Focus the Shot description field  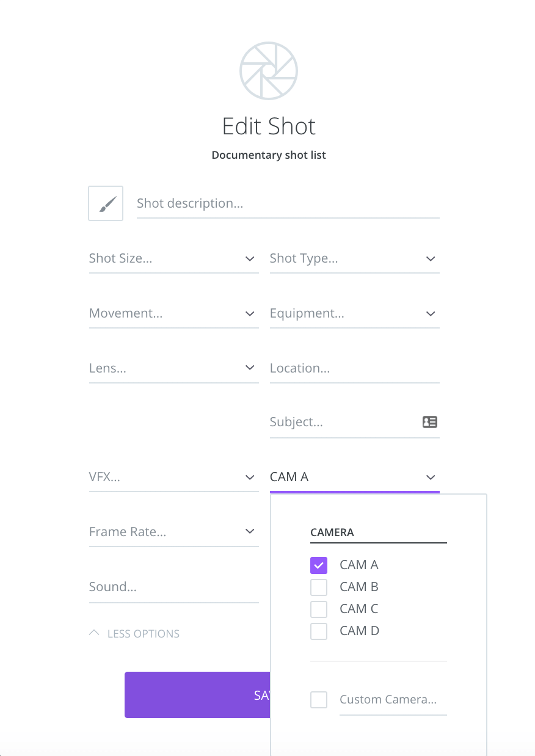coord(288,203)
